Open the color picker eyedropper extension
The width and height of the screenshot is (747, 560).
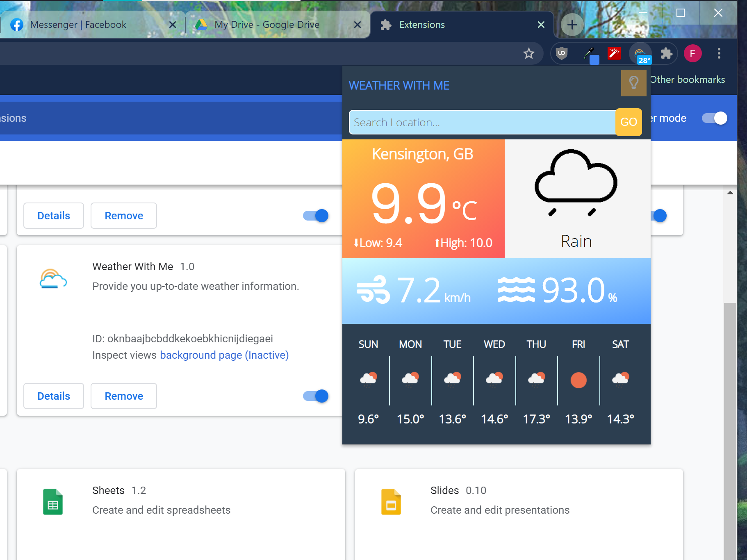click(x=590, y=54)
